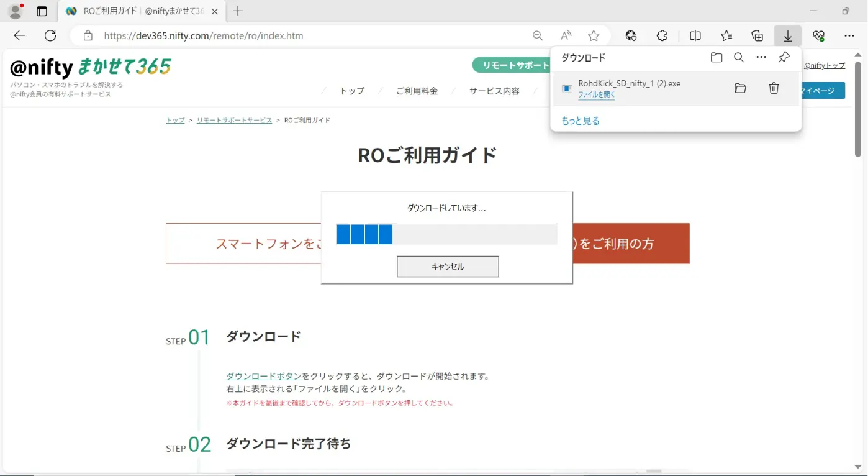Image resolution: width=868 pixels, height=476 pixels.
Task: Go back to previous page
Action: click(19, 35)
